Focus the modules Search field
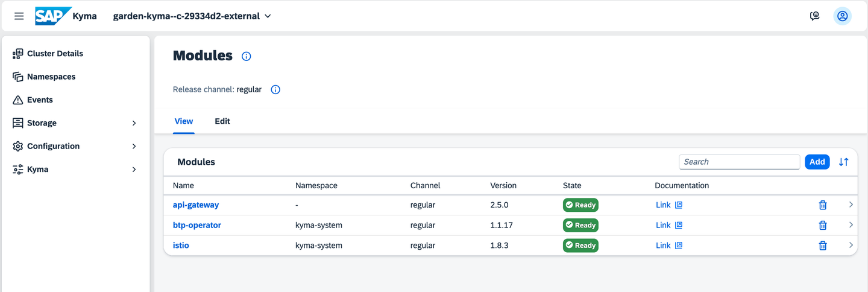Screen dimensions: 868x292 (740, 162)
